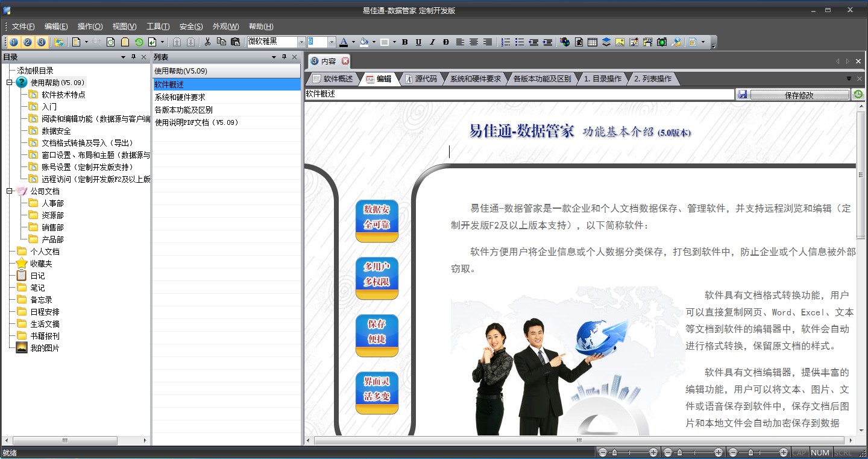Click the insert picture icon in toolbar
868x459 pixels.
[x=620, y=42]
